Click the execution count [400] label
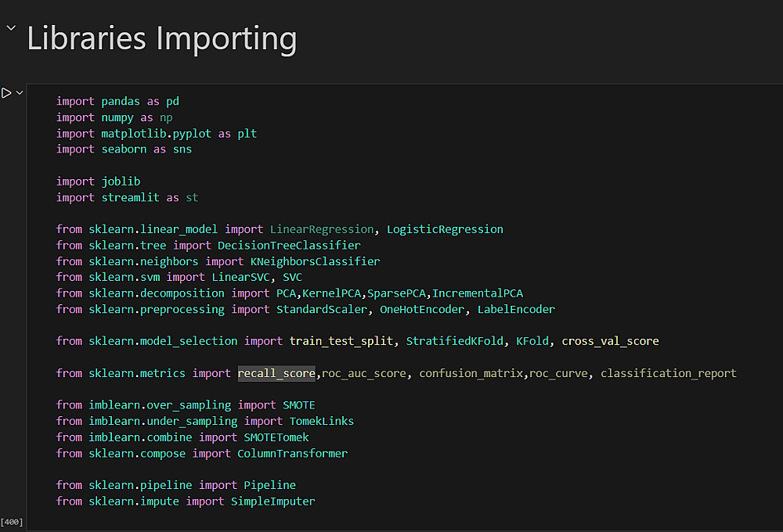Viewport: 783px width, 532px height. tap(12, 522)
